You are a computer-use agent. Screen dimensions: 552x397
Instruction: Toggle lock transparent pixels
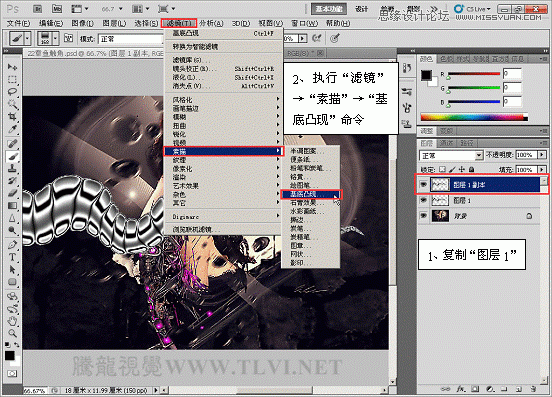coord(443,169)
